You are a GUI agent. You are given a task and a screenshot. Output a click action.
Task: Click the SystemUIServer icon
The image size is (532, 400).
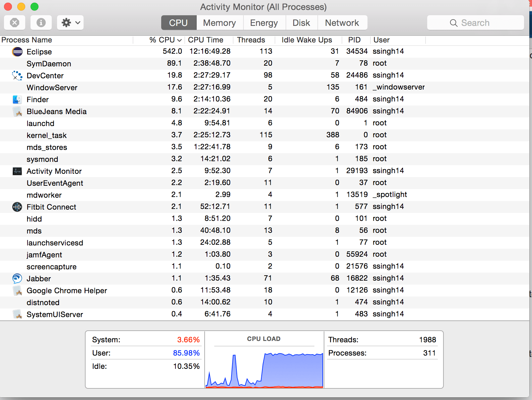point(17,314)
